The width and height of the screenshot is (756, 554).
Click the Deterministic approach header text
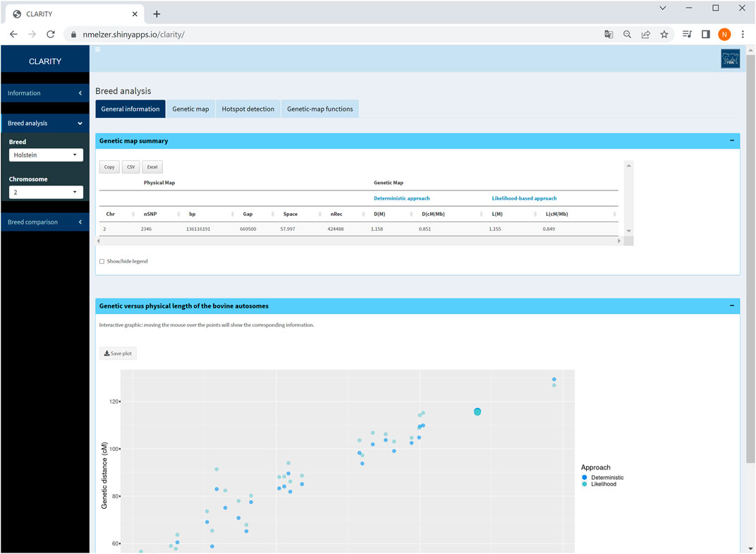coord(402,198)
